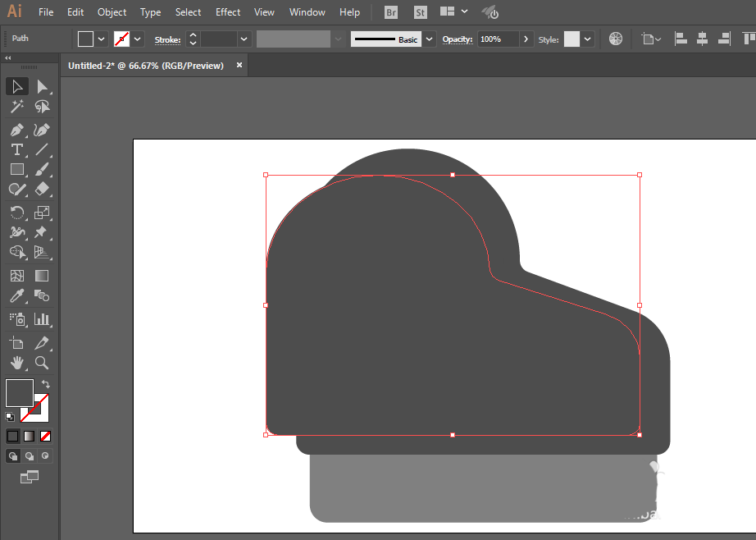Open the Object menu
This screenshot has width=756, height=540.
coord(112,12)
